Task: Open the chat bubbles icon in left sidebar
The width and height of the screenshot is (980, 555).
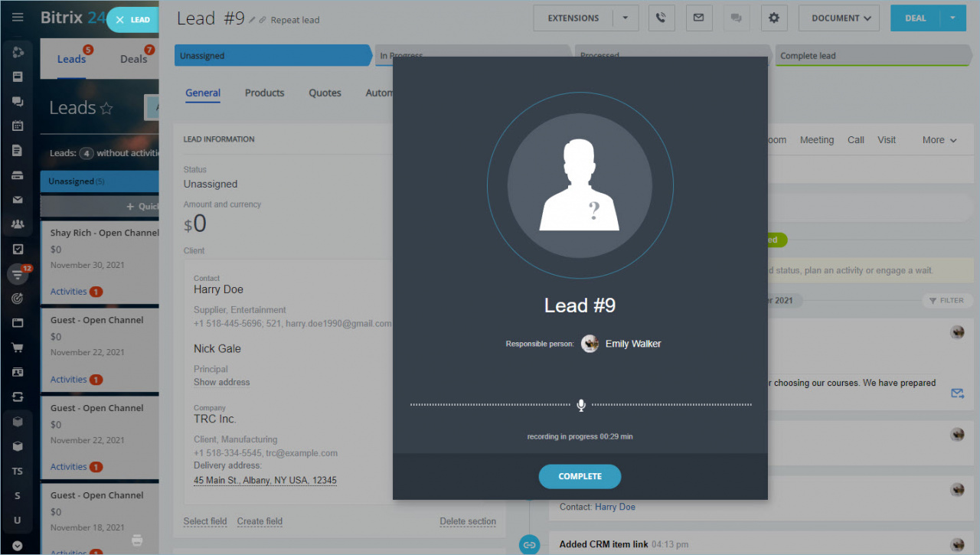Action: (x=18, y=101)
